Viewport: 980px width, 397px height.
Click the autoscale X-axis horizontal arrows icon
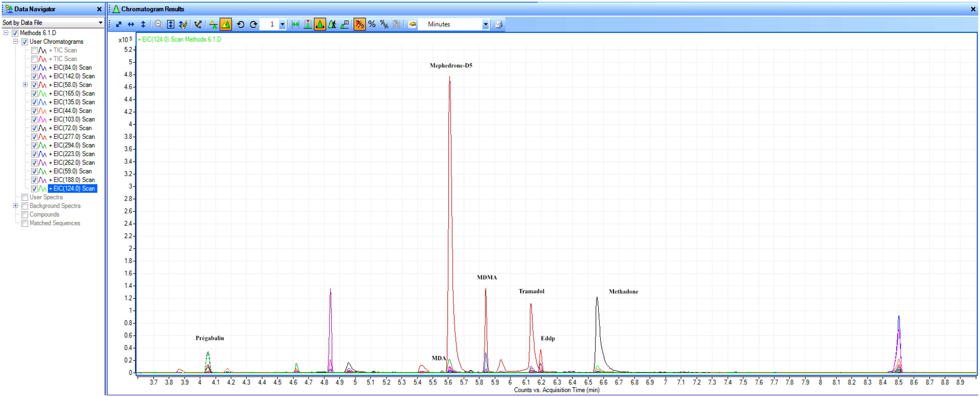coord(131,24)
